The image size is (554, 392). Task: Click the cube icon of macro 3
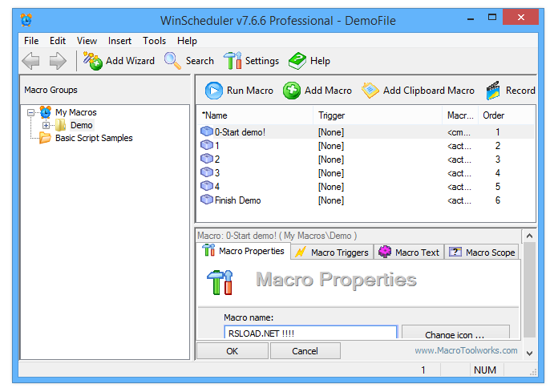tap(207, 172)
